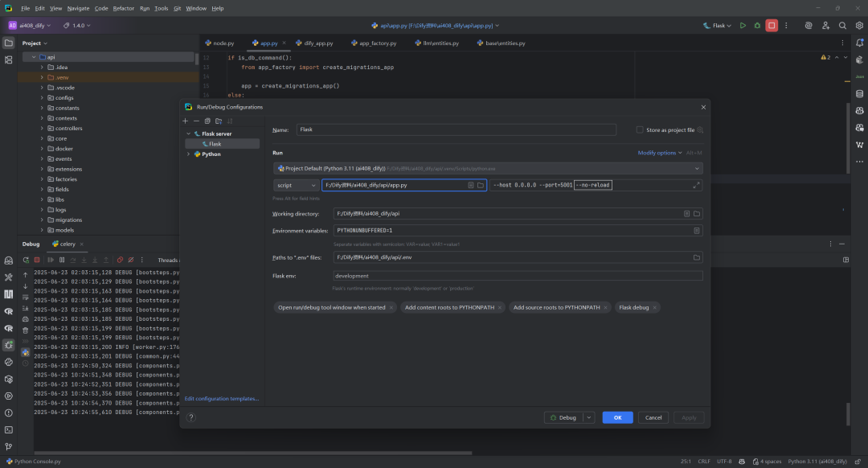Viewport: 868px width, 468px height.
Task: Open the Project tool window icon
Action: (x=8, y=43)
